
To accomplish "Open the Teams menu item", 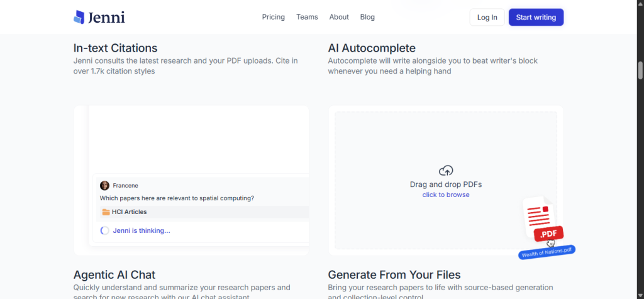I will click(307, 17).
